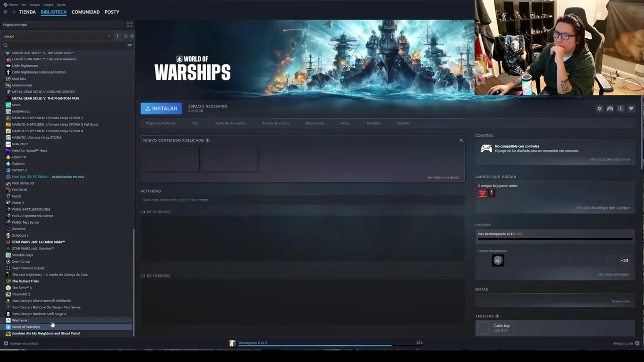Image resolution: width=644 pixels, height=362 pixels.
Task: Click Ver todos mis logros
Action: (614, 275)
